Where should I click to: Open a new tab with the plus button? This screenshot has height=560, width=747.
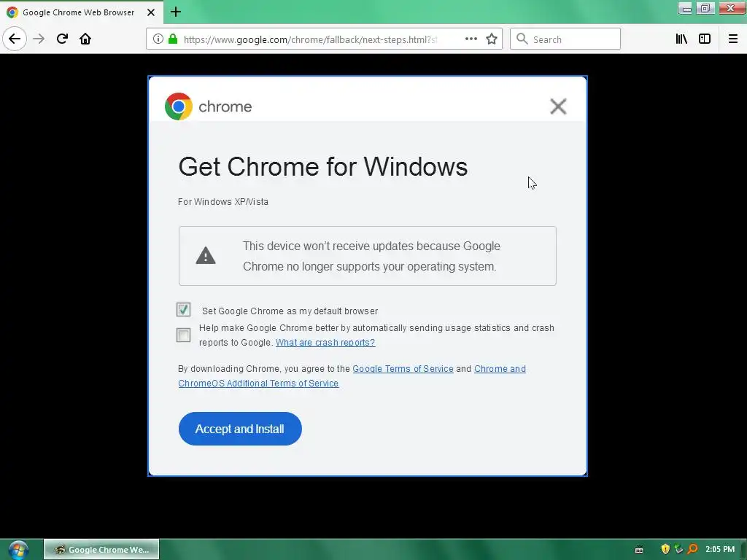pyautogui.click(x=175, y=12)
